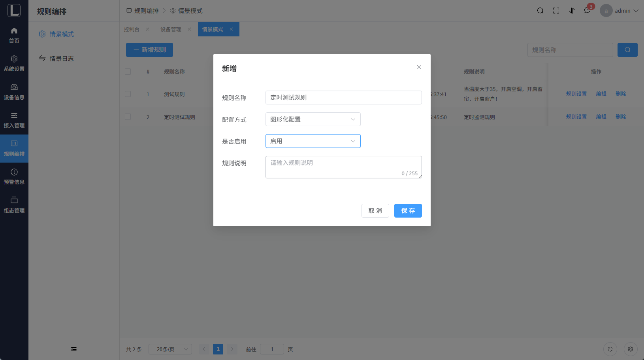Collapse the side menu with hamburger icon
644x360 pixels.
[74, 349]
